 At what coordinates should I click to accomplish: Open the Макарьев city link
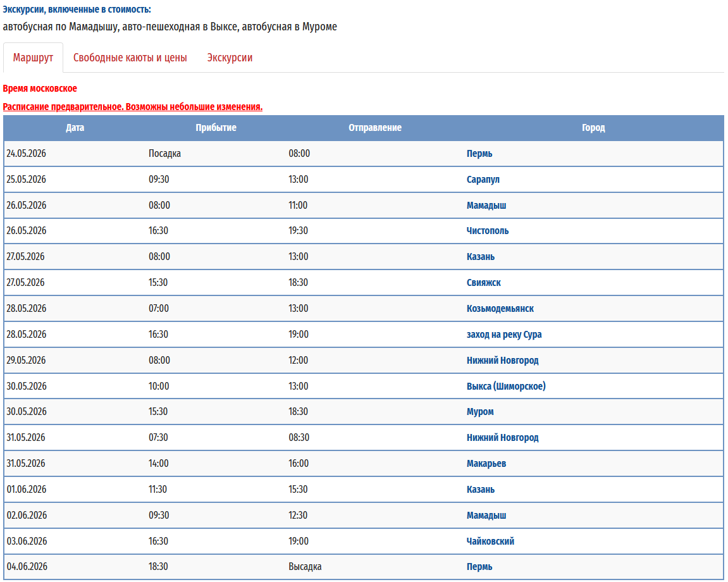[x=486, y=464]
